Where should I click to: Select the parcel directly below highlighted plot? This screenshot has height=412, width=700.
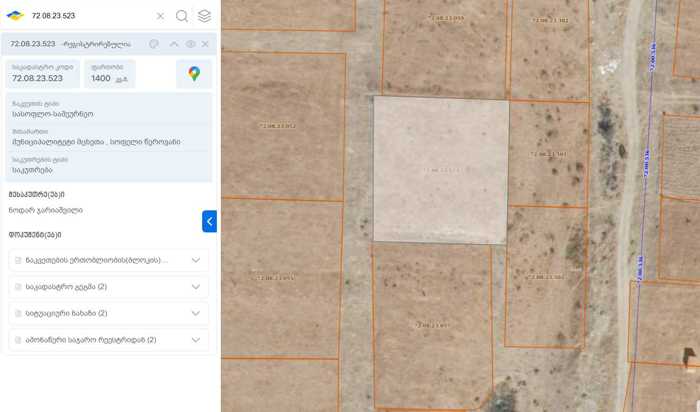[x=432, y=322]
